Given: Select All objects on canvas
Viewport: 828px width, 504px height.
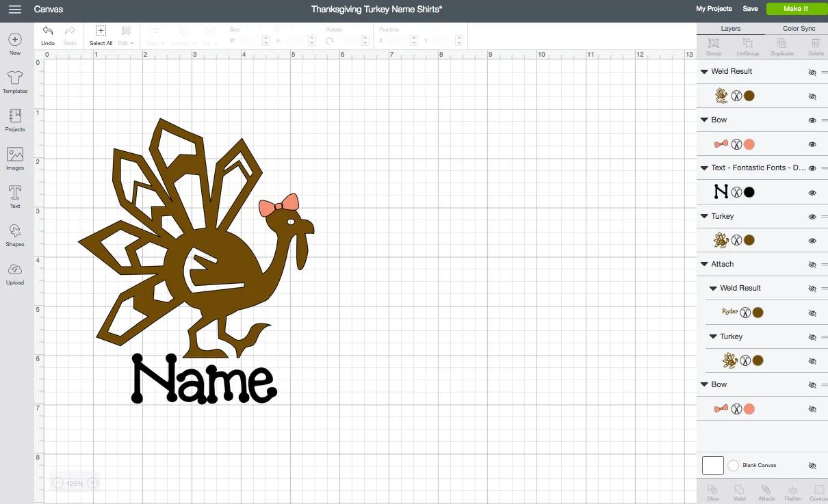Looking at the screenshot, I should pos(101,36).
